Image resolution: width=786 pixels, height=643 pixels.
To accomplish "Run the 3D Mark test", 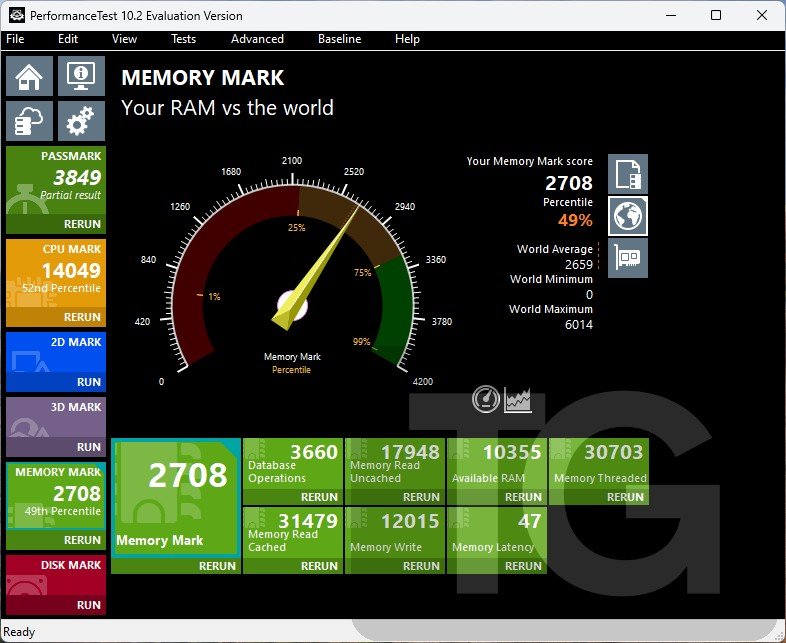I will (89, 447).
